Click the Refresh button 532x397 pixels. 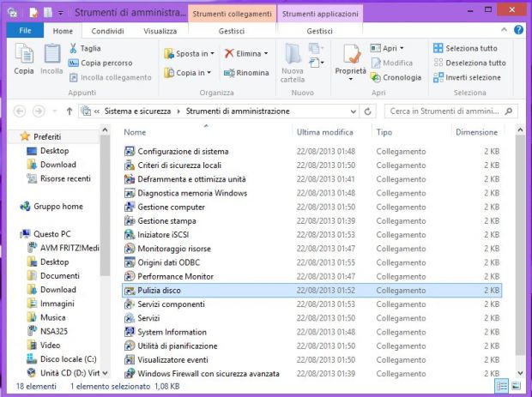[x=367, y=111]
